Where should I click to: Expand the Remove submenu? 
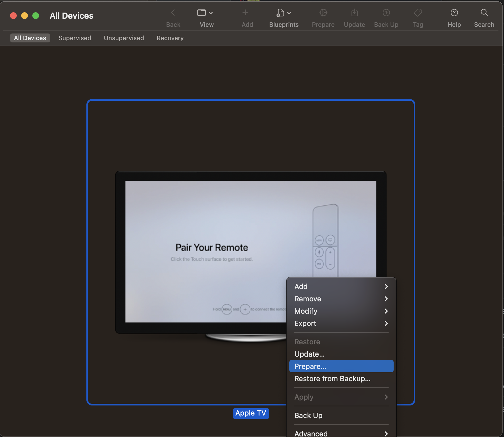pyautogui.click(x=341, y=299)
